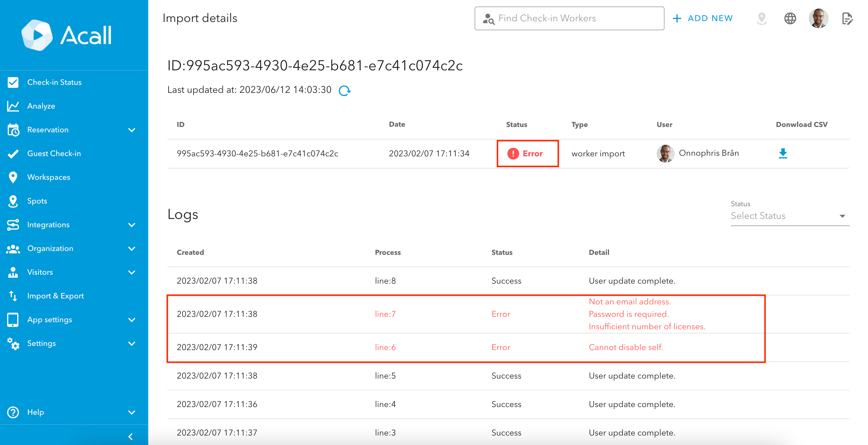Click the Organization people icon
868x445 pixels.
pos(13,249)
